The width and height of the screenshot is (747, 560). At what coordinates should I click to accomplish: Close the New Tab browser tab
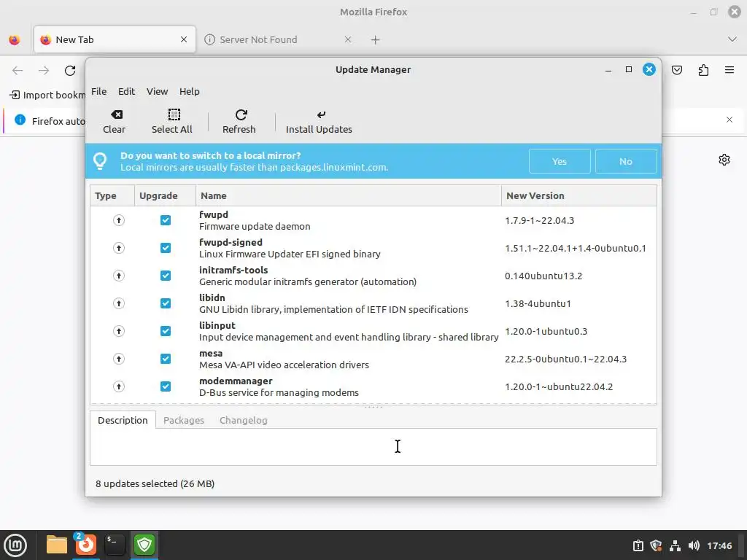coord(184,39)
